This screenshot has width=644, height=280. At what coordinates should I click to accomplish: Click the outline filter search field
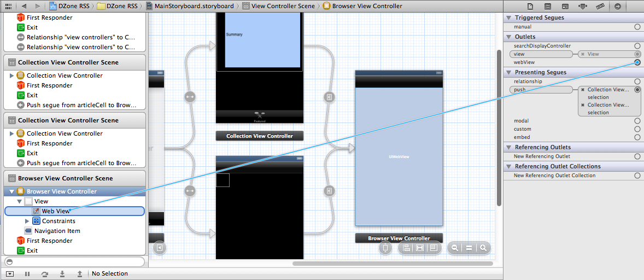[75, 262]
